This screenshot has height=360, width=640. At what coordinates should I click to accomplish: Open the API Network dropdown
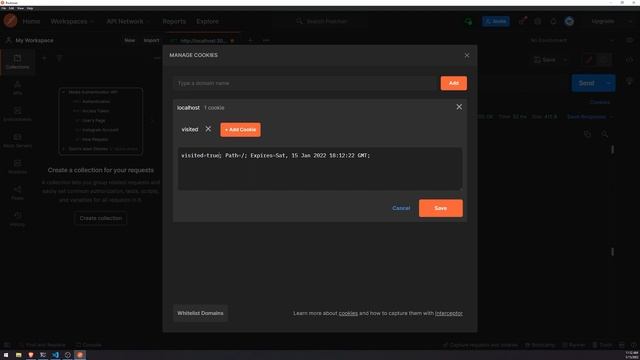[128, 21]
